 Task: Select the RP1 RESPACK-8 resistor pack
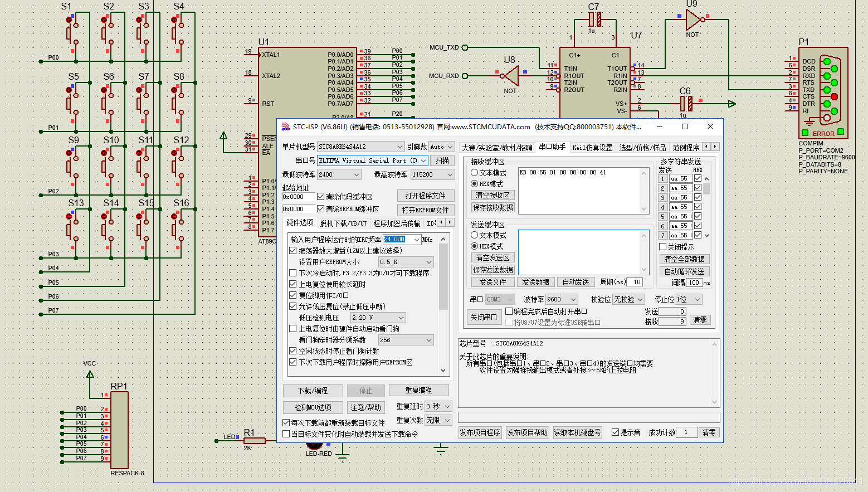[119, 430]
